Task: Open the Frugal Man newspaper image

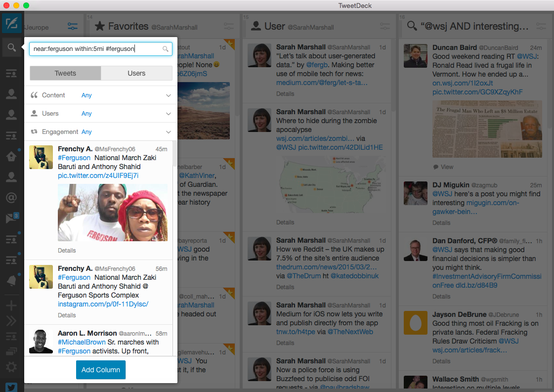Action: click(487, 129)
